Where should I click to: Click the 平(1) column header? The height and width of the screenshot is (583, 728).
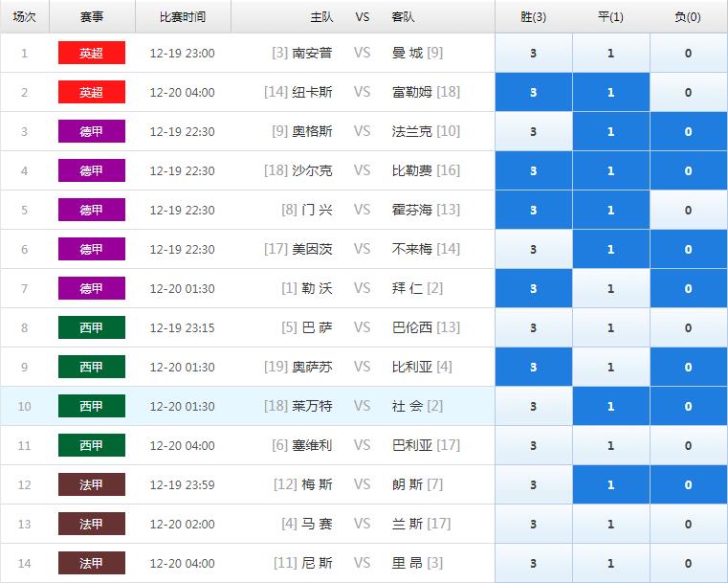(611, 17)
